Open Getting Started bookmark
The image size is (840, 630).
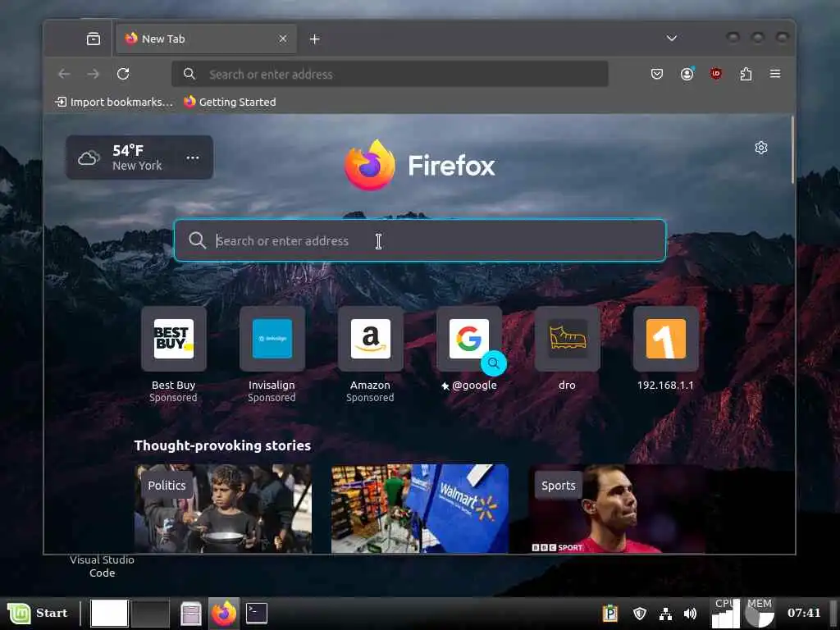[230, 102]
